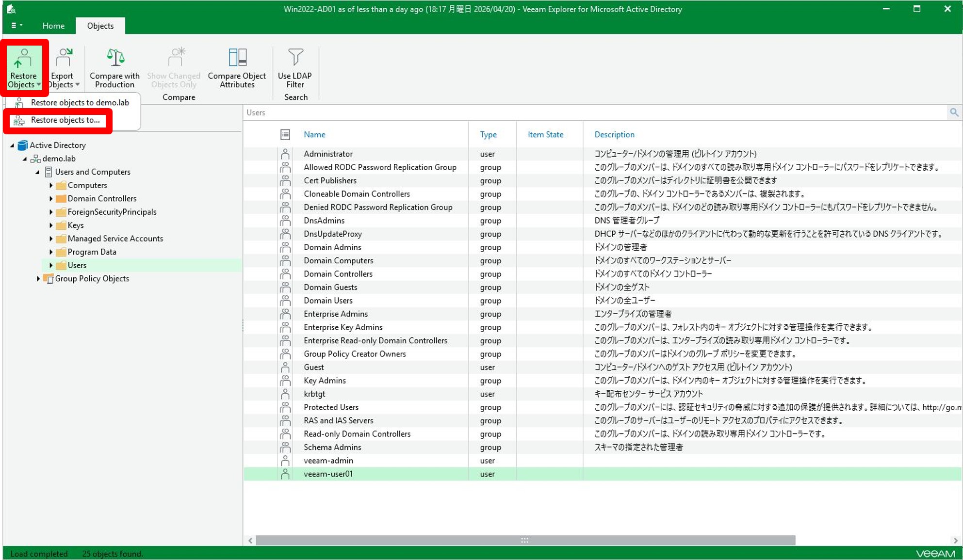This screenshot has width=963, height=560.
Task: Select the Enterprise Key Admins row
Action: pyautogui.click(x=603, y=327)
